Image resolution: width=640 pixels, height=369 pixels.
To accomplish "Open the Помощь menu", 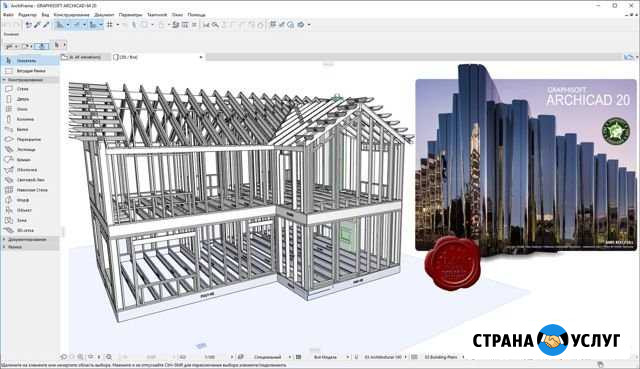I will click(196, 15).
